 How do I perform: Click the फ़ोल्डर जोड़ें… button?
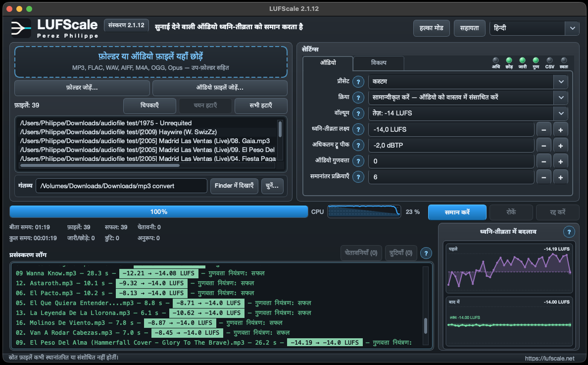[x=82, y=88]
